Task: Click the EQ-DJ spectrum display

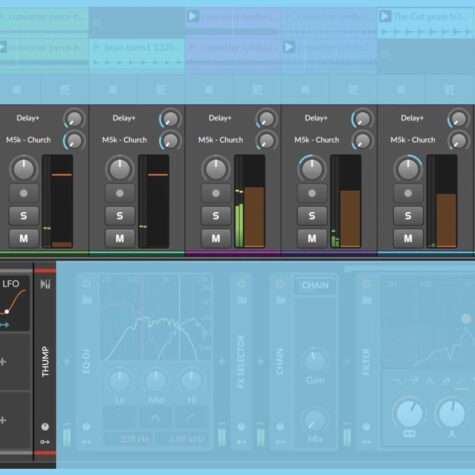Action: point(156,317)
